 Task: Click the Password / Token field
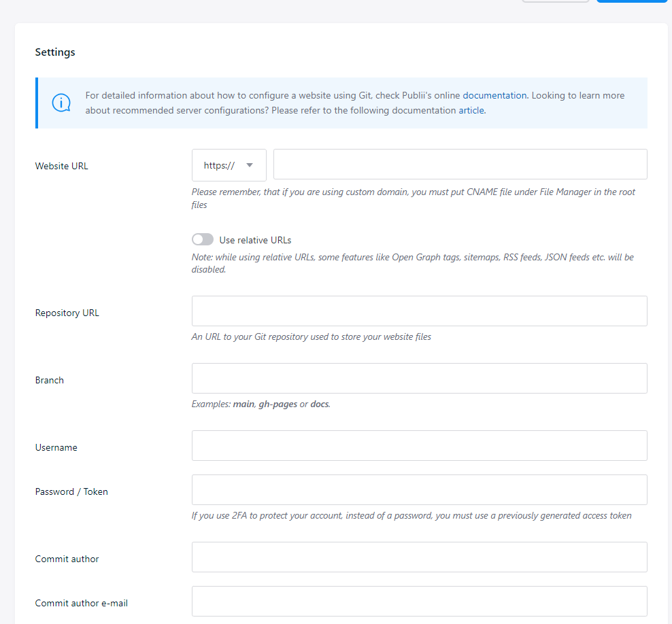(419, 490)
